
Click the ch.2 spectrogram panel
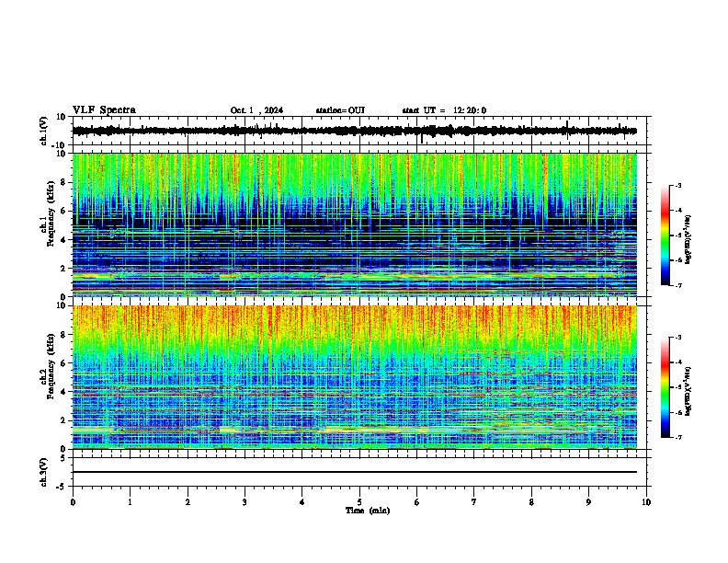(x=355, y=377)
